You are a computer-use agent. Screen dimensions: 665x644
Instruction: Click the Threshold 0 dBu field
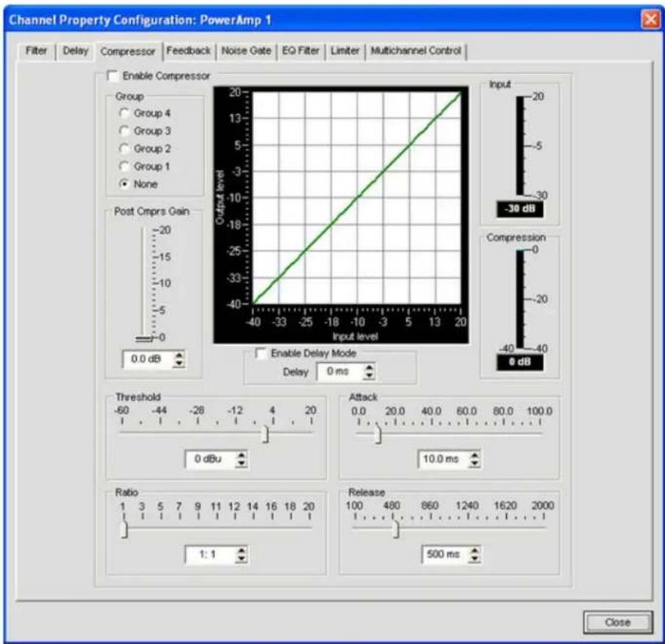click(x=210, y=459)
